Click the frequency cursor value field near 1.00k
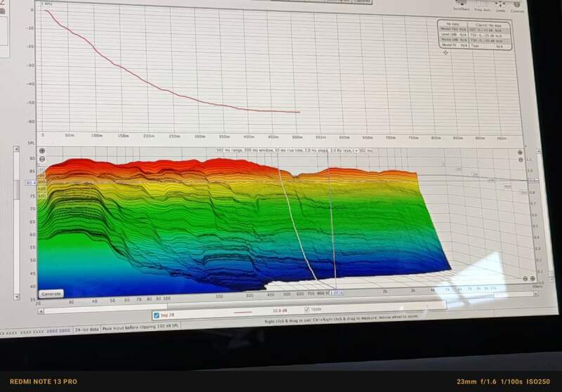This screenshot has width=562, height=392. [336, 293]
